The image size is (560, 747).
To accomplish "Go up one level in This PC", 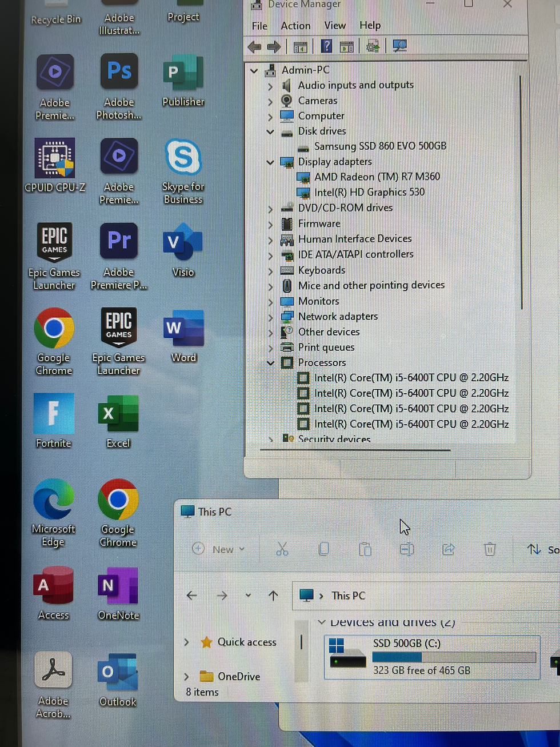I will (273, 596).
